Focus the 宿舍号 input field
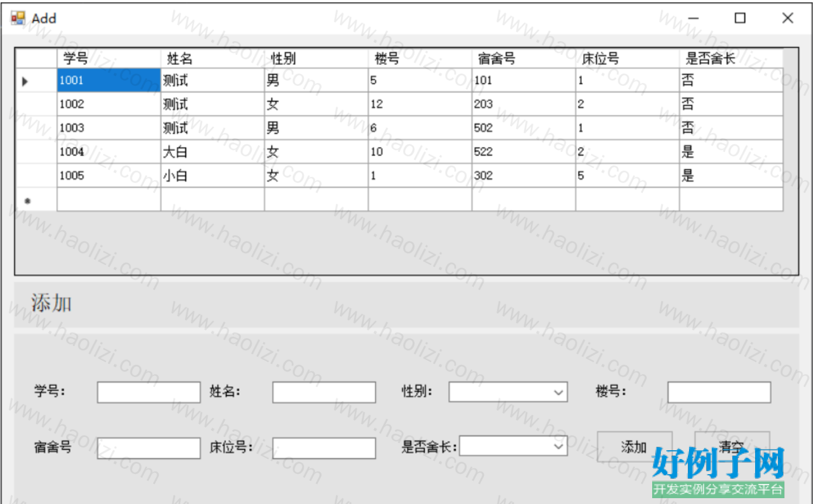Viewport: 813px width, 504px height. coord(149,448)
